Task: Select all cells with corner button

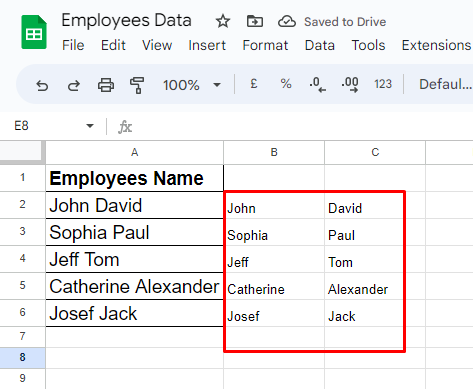Action: point(22,152)
